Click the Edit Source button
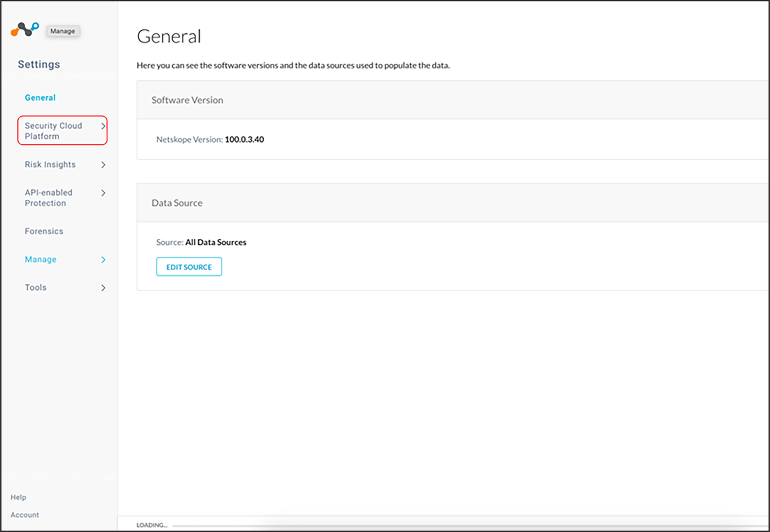 tap(189, 267)
